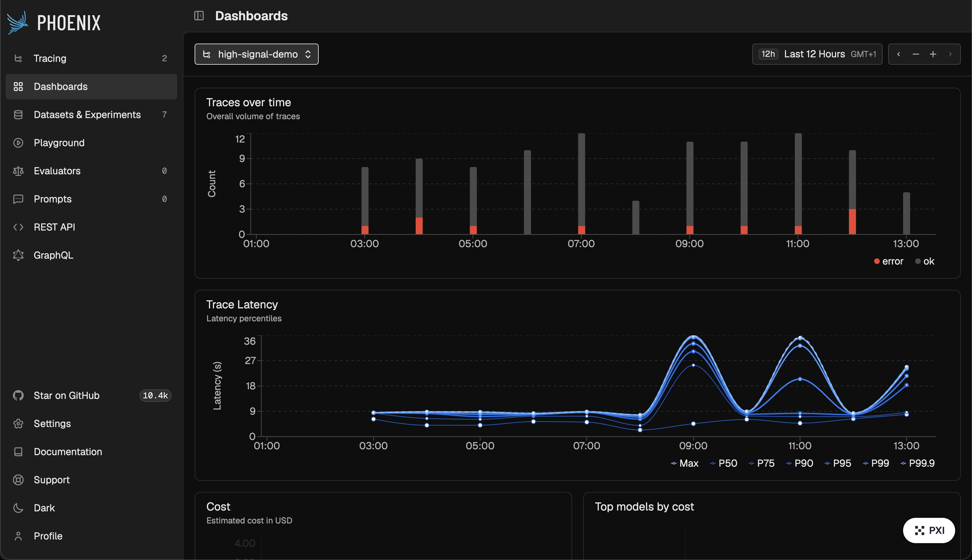This screenshot has width=972, height=560.
Task: Open the Prompts section
Action: (x=91, y=199)
